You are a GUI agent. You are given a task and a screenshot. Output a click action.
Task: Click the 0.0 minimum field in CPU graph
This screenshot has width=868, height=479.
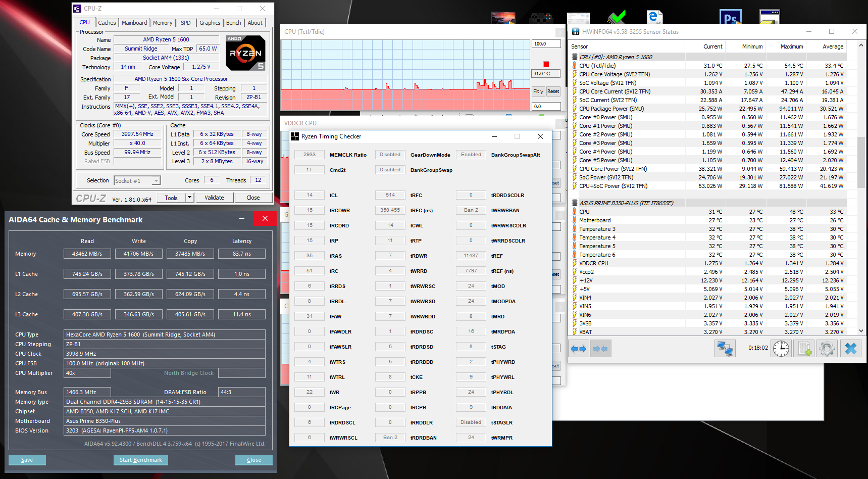546,107
